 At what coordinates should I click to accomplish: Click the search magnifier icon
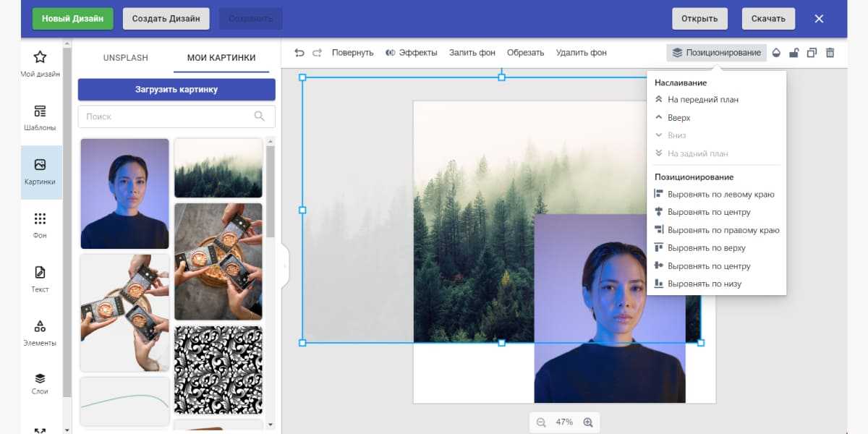(260, 116)
